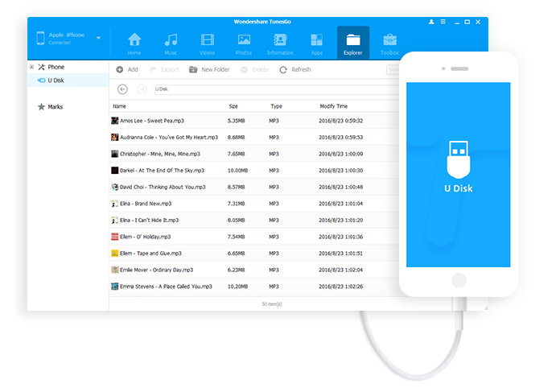560x392 pixels.
Task: Click the 2016/8/23 1:01:36 modify time
Action: (x=340, y=237)
